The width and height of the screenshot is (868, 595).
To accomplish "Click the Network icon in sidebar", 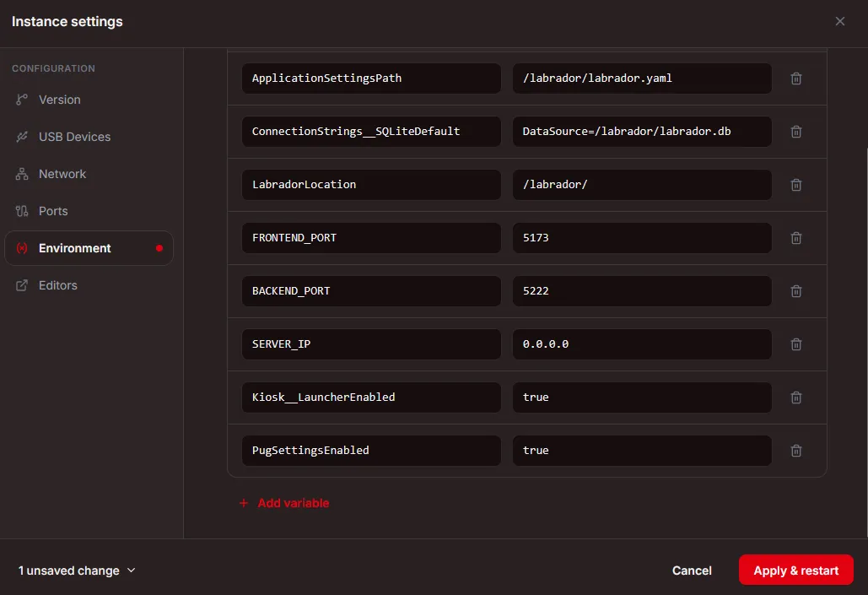I will click(22, 174).
